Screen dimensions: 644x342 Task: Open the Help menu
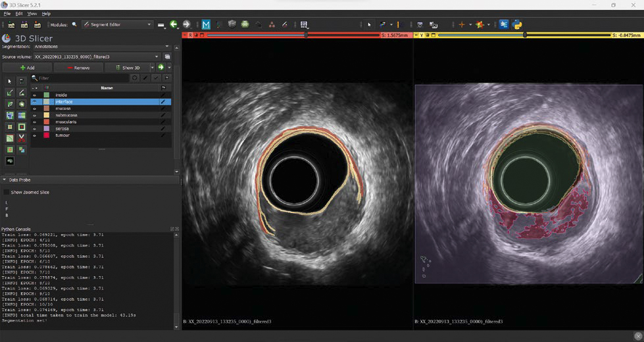[x=46, y=14]
